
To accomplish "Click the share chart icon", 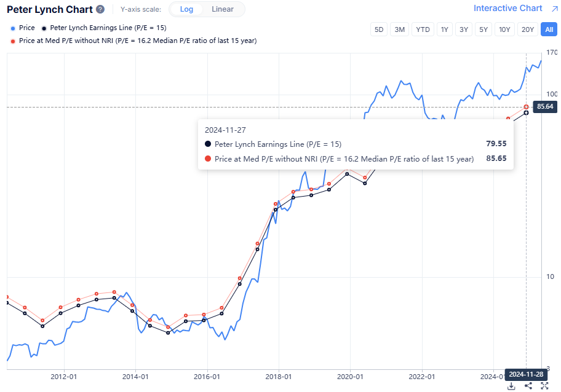I will 528,386.
